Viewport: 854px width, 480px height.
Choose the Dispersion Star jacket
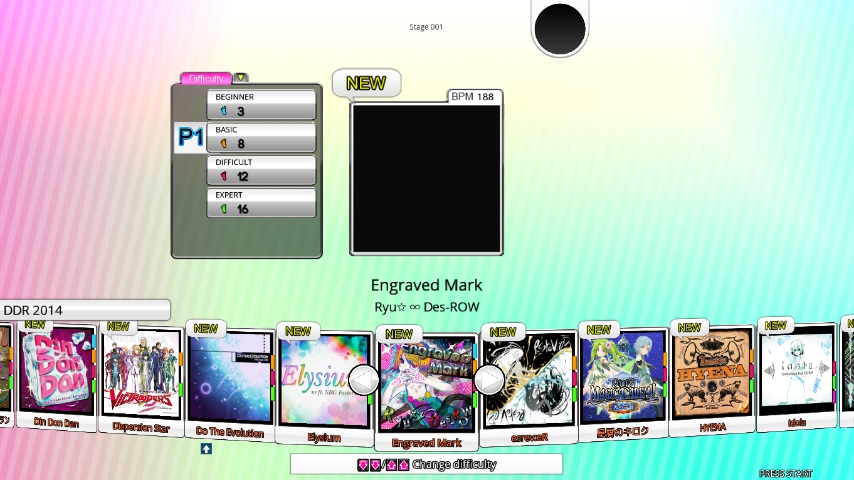[141, 374]
